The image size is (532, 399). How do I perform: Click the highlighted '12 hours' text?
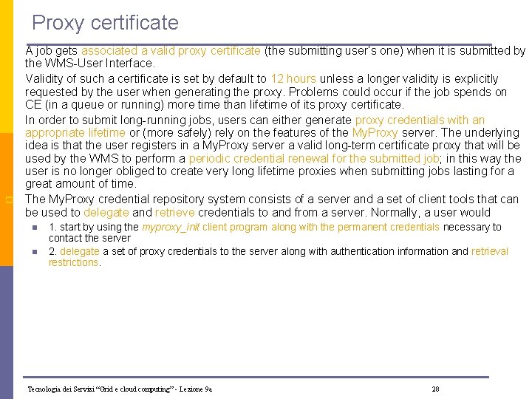[293, 79]
